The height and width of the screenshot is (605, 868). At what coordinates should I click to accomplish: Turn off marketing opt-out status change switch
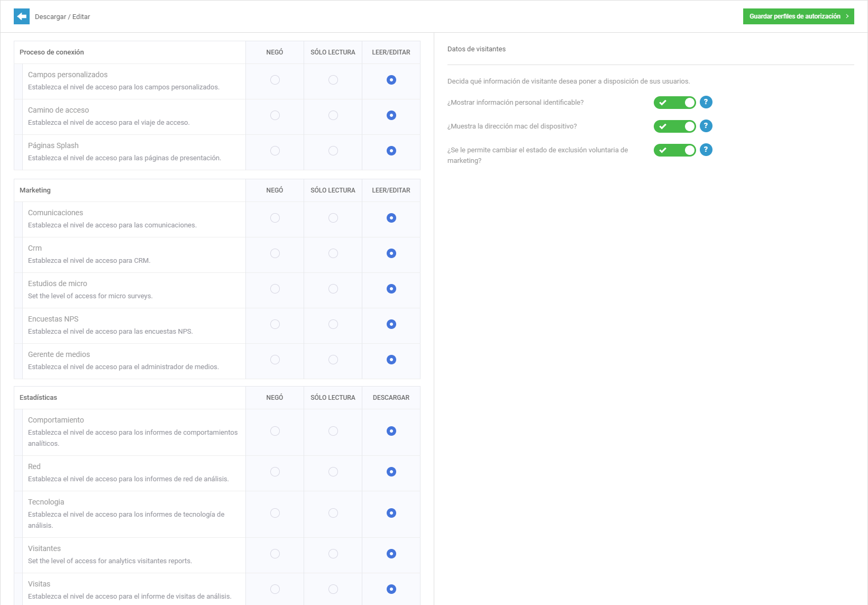tap(674, 150)
